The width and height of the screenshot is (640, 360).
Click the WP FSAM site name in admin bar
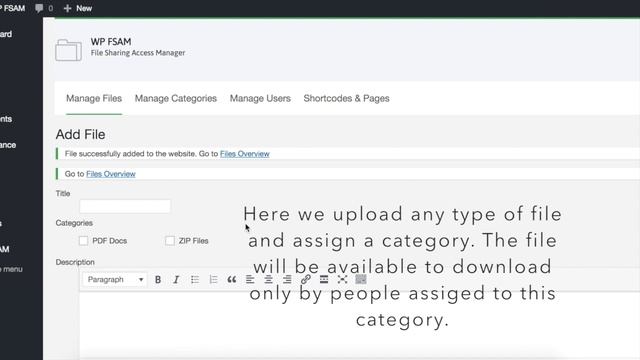(12, 8)
